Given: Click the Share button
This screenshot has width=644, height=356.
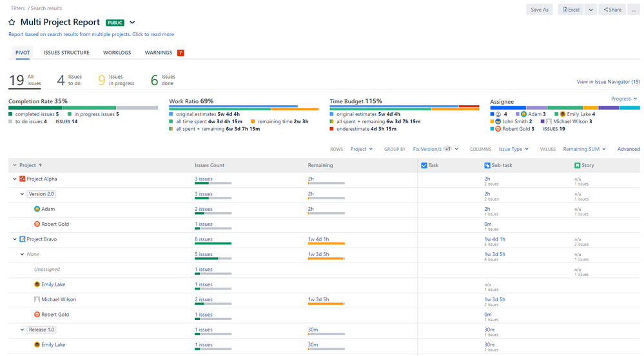Looking at the screenshot, I should (x=612, y=10).
